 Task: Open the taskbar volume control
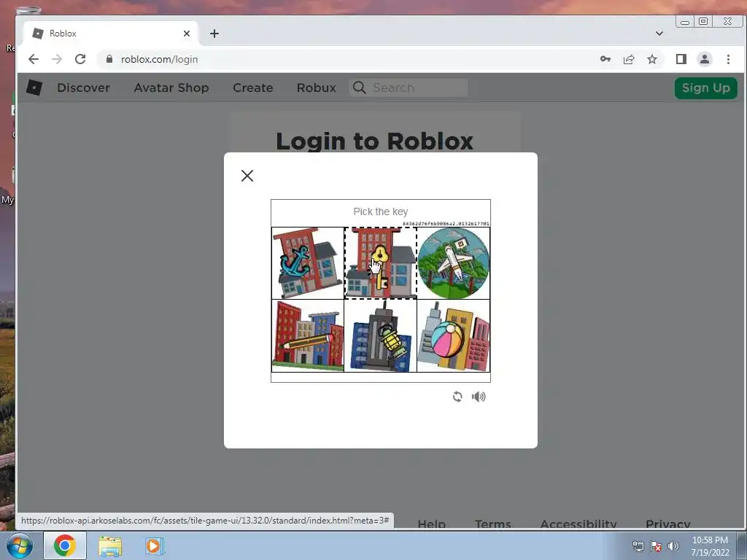[x=673, y=546]
